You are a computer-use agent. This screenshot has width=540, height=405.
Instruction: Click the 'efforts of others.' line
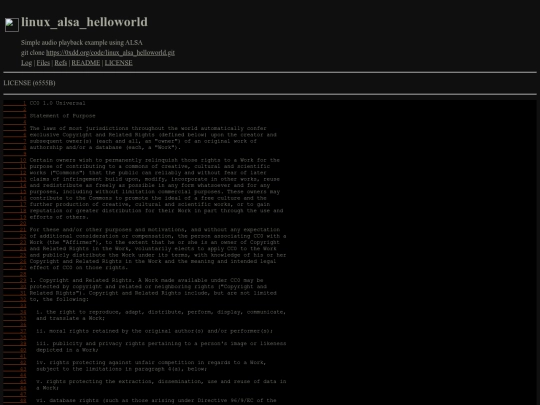[59, 217]
